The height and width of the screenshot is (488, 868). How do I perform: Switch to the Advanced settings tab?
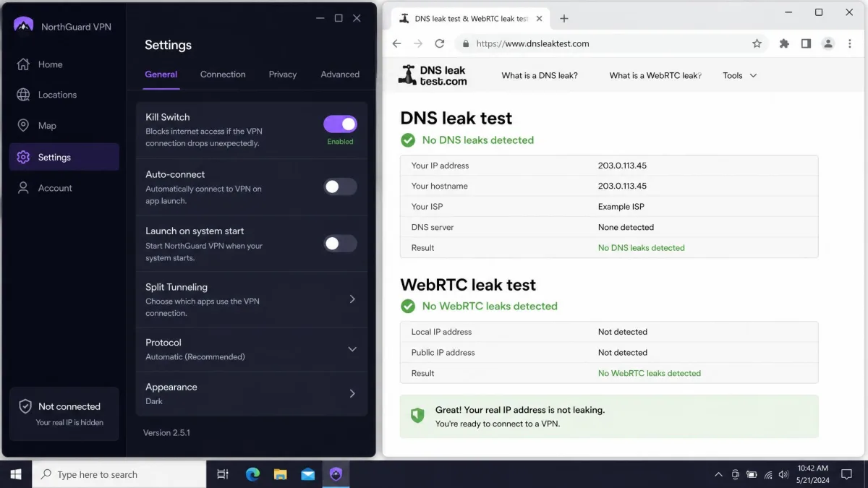(x=340, y=74)
